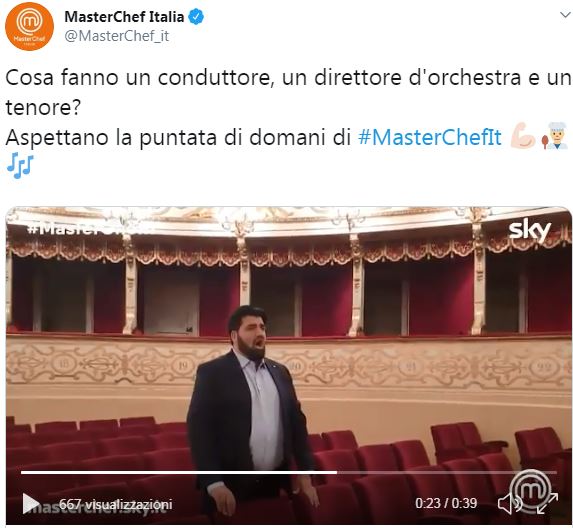Click the chef emoji in tweet

[x=556, y=136]
